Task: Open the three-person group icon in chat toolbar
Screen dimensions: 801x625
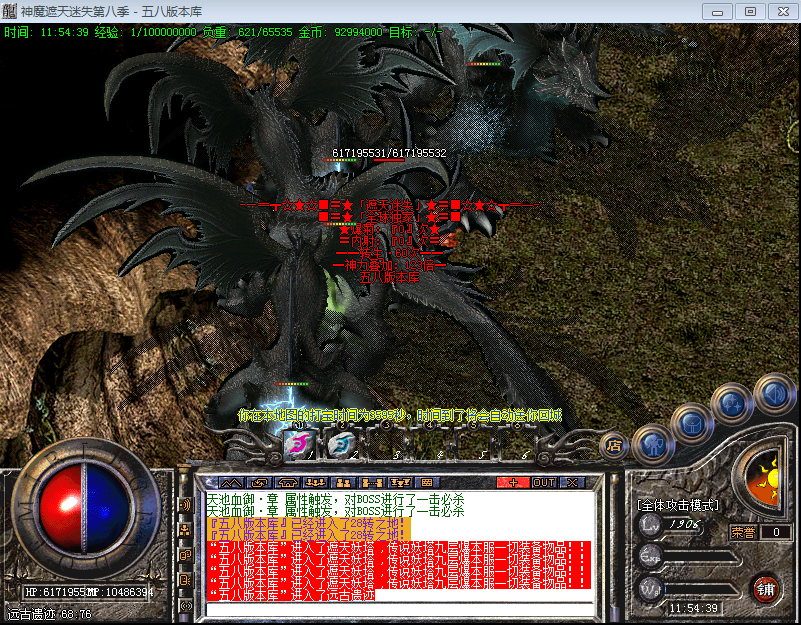Action: (x=316, y=482)
